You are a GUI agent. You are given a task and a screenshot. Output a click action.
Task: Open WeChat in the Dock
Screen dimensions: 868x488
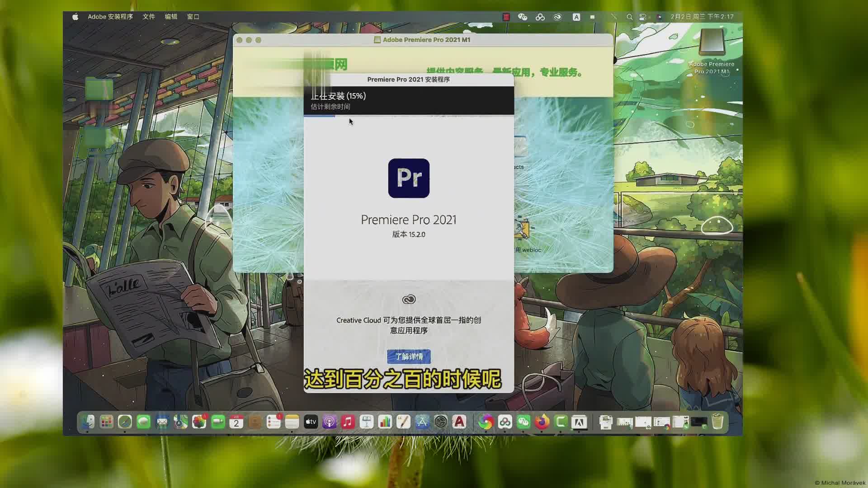pyautogui.click(x=524, y=422)
